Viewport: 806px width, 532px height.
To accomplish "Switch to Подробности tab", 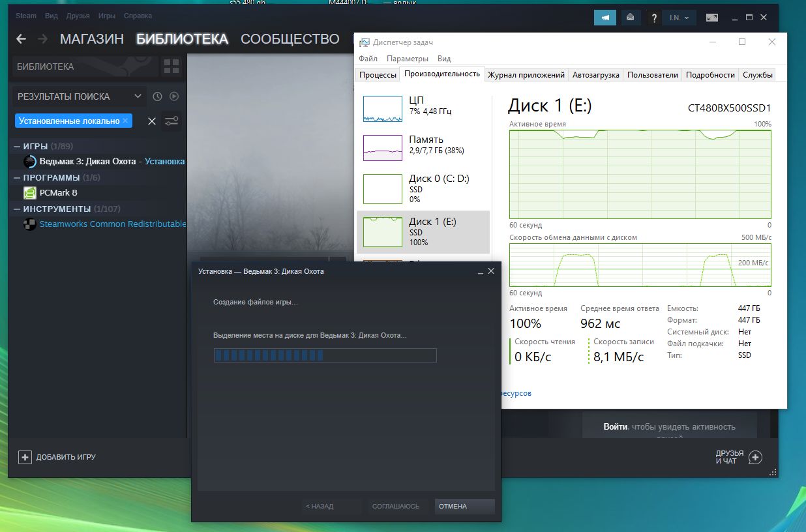I will click(711, 75).
